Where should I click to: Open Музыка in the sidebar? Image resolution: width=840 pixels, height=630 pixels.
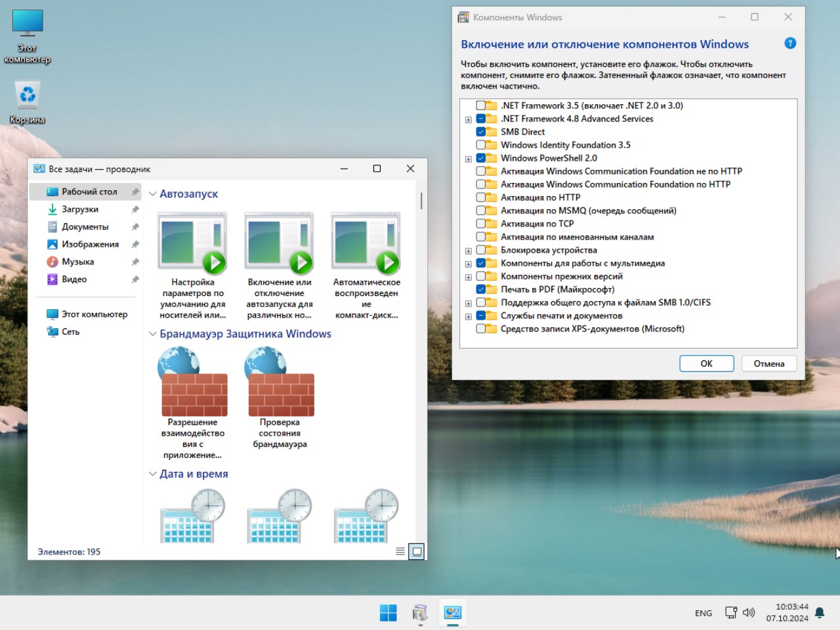(x=77, y=261)
